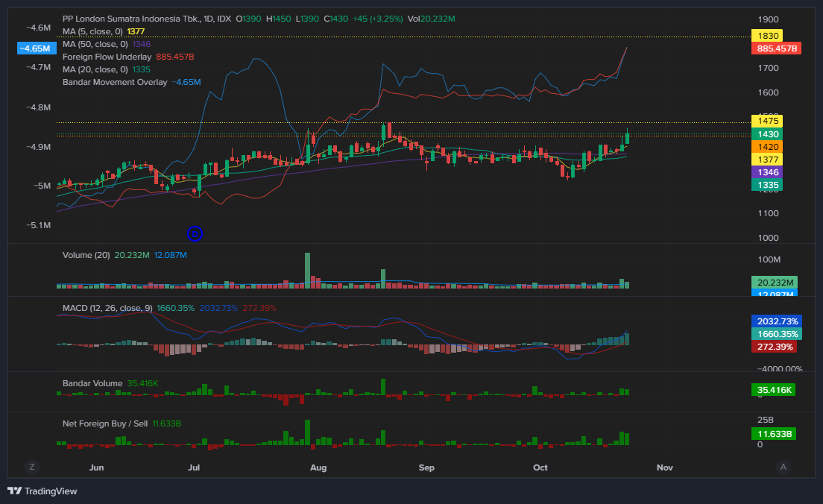Viewport: 823px width, 504px height.
Task: Click the blue -4.65M left scale label
Action: 37,48
